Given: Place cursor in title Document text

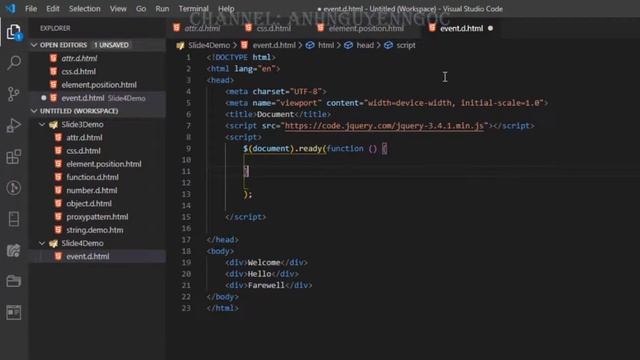Looking at the screenshot, I should click(275, 114).
